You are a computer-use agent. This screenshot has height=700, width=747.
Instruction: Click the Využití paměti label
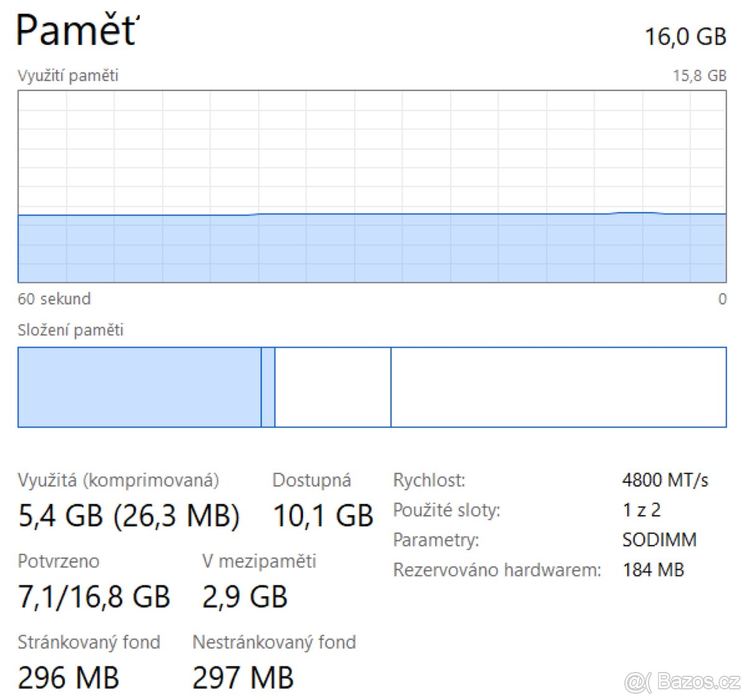coord(68,75)
